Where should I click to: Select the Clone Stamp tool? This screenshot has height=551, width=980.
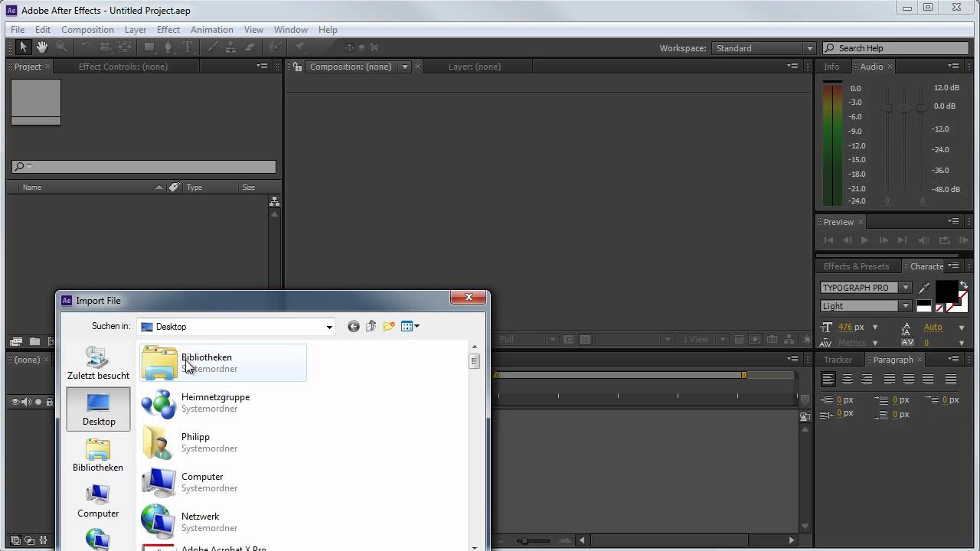click(231, 47)
